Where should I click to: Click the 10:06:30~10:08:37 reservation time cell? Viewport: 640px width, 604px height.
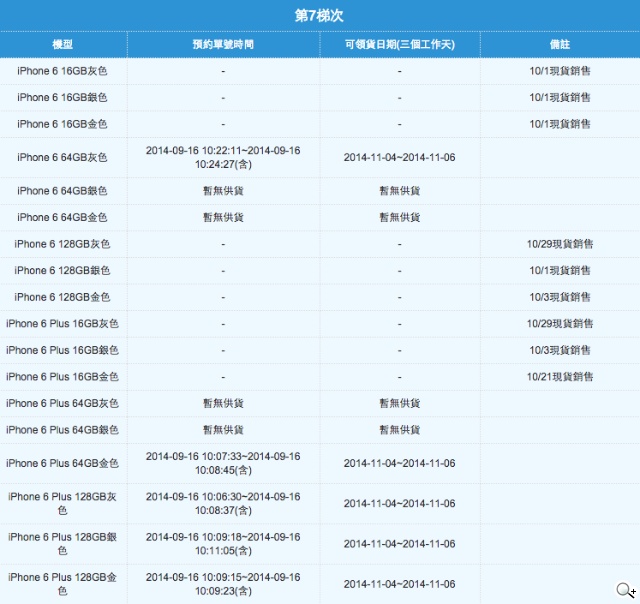point(223,503)
